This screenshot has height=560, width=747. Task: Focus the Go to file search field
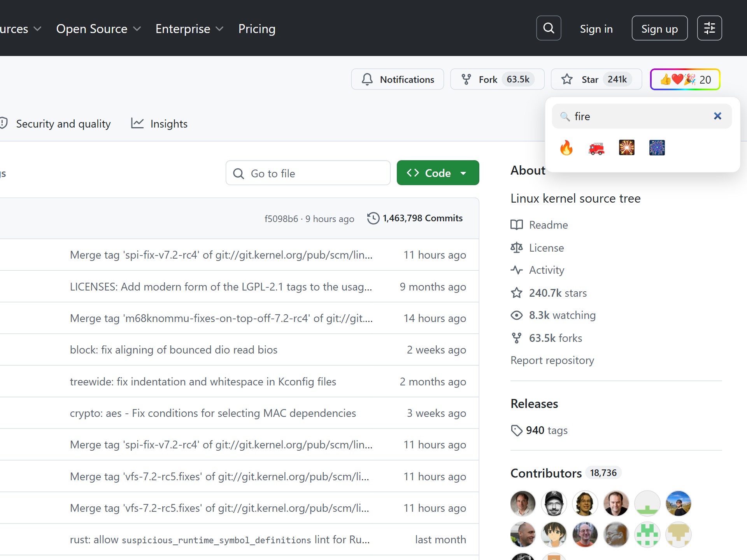(x=308, y=173)
